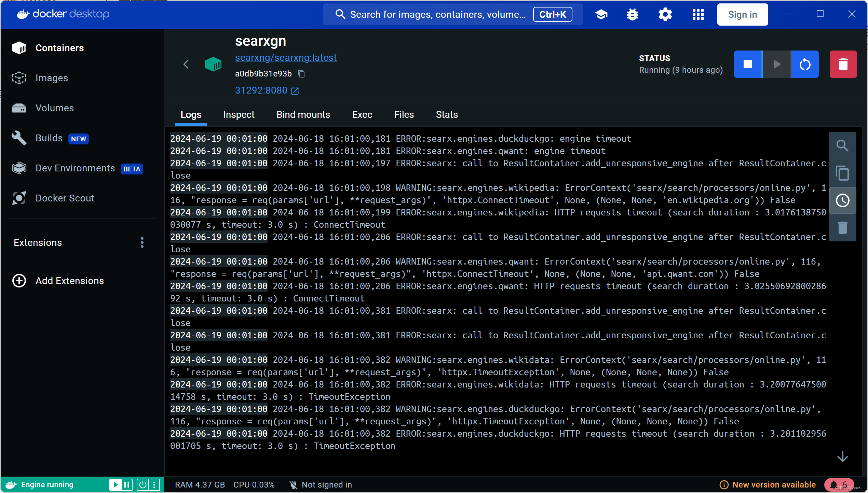The width and height of the screenshot is (868, 493).
Task: Copy logs to clipboard icon
Action: point(842,173)
